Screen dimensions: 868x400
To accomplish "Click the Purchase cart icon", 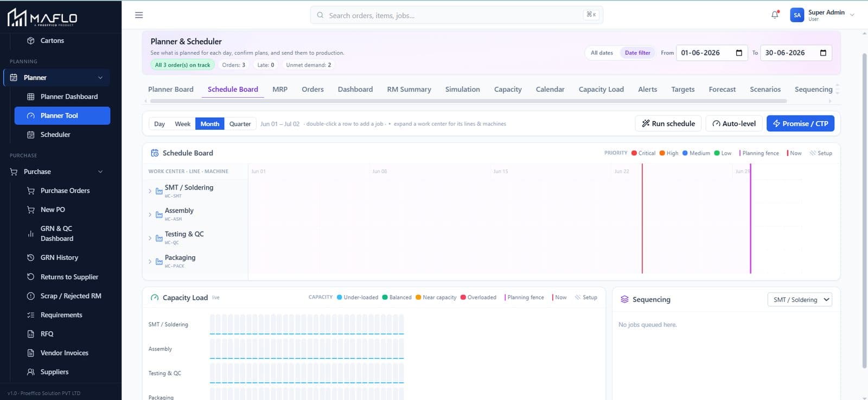I will [14, 172].
